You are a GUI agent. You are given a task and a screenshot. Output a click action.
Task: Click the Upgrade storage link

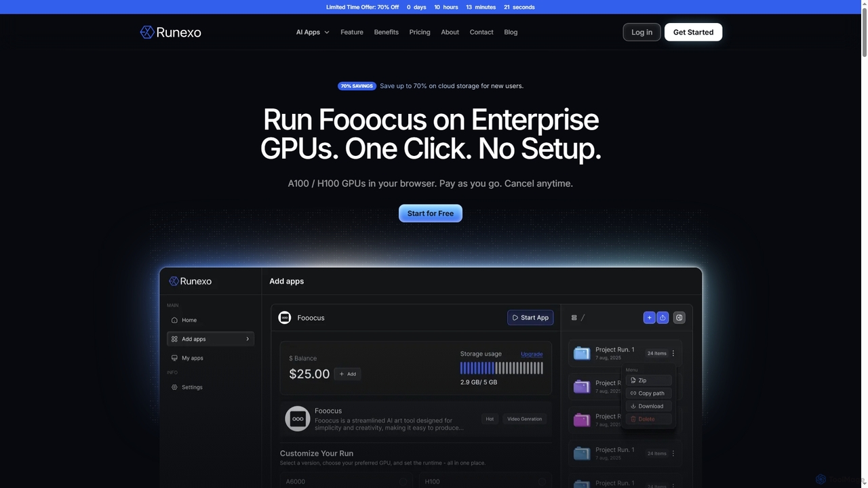click(x=532, y=354)
